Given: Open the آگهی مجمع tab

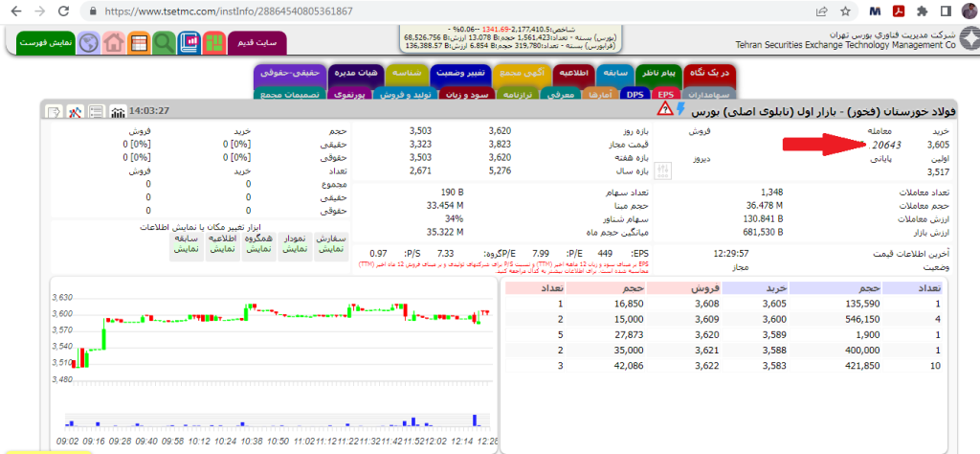Looking at the screenshot, I should coord(523,74).
